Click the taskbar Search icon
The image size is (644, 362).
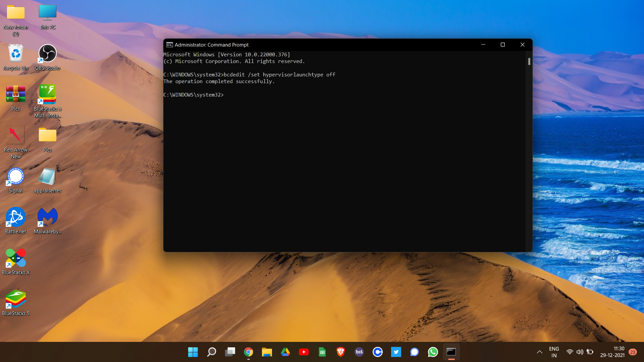click(211, 352)
